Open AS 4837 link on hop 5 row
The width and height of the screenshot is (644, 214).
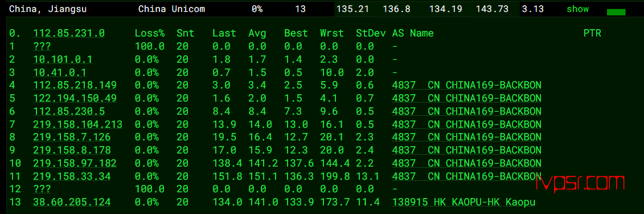tap(466, 98)
